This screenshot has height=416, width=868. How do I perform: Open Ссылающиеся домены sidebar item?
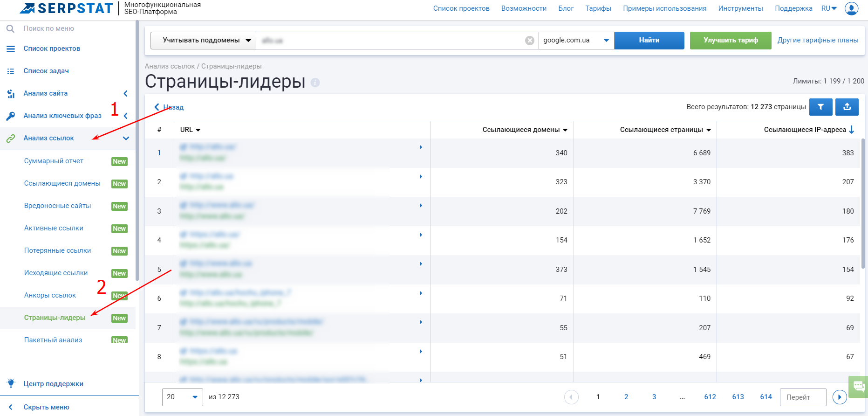(62, 183)
